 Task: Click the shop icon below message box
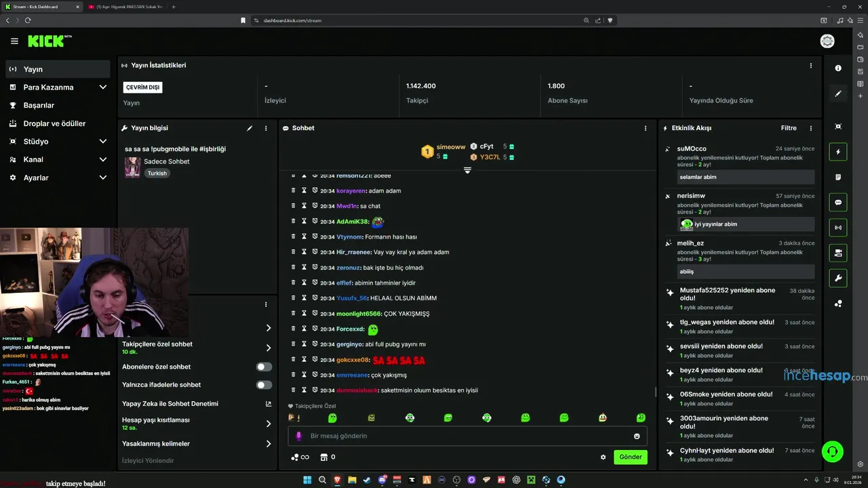coord(323,457)
